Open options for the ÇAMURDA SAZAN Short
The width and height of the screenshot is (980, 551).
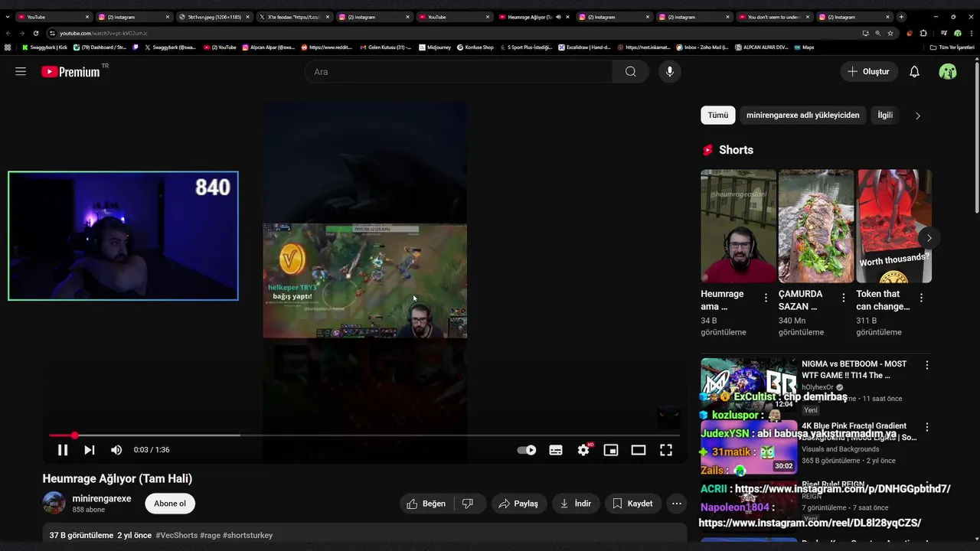844,298
